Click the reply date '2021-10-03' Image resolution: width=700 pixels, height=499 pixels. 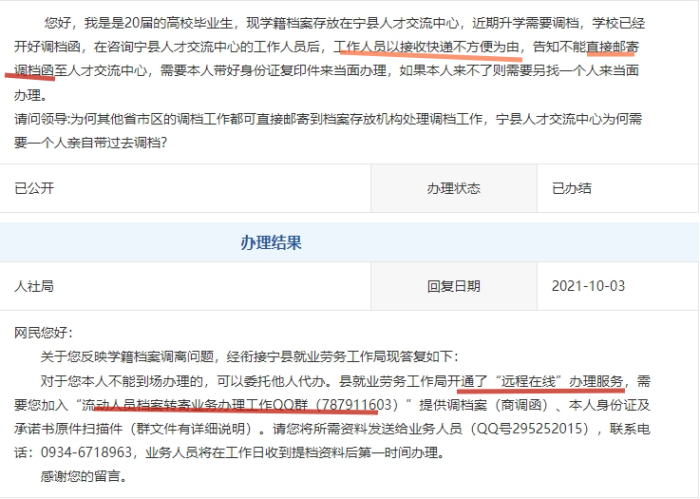(588, 286)
